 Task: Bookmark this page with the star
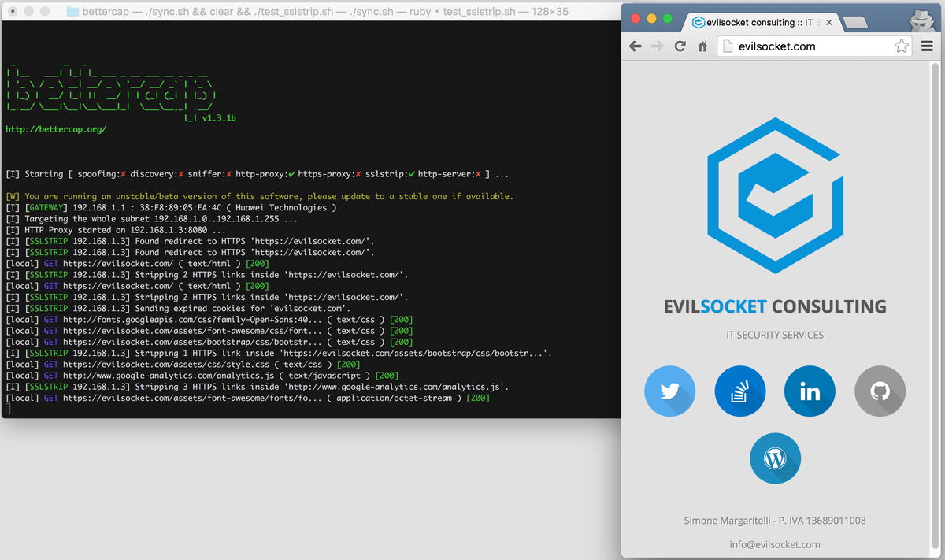tap(902, 46)
